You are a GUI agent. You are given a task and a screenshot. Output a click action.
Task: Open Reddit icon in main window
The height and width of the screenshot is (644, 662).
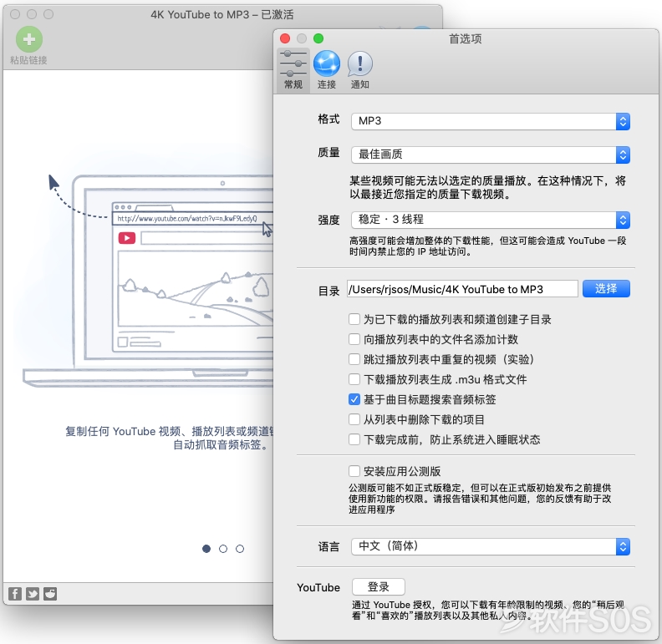pos(50,594)
